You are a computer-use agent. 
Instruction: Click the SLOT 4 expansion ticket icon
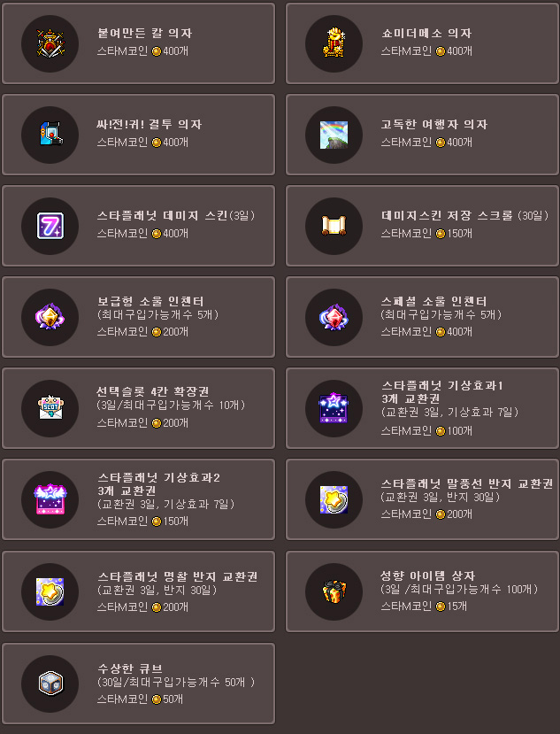pos(50,407)
